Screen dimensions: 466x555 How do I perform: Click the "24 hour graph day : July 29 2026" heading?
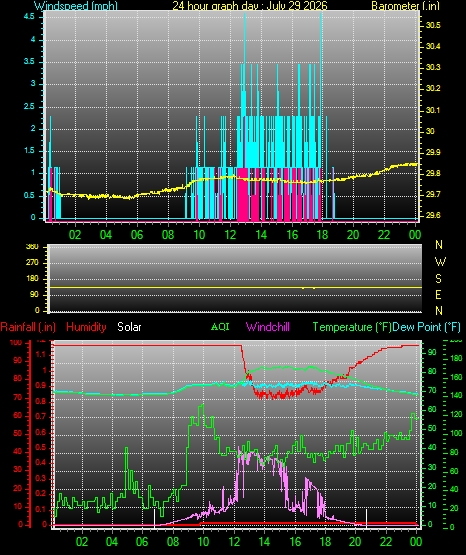250,5
